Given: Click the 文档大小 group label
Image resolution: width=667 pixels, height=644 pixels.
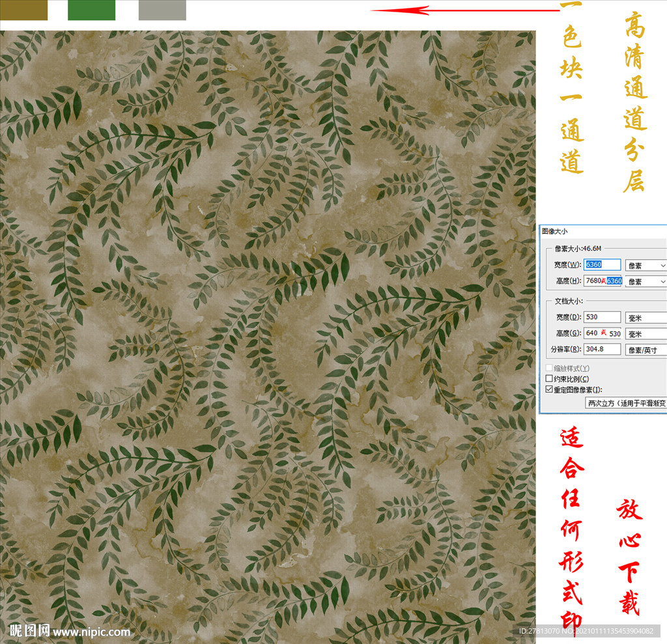Looking at the screenshot, I should [x=568, y=301].
